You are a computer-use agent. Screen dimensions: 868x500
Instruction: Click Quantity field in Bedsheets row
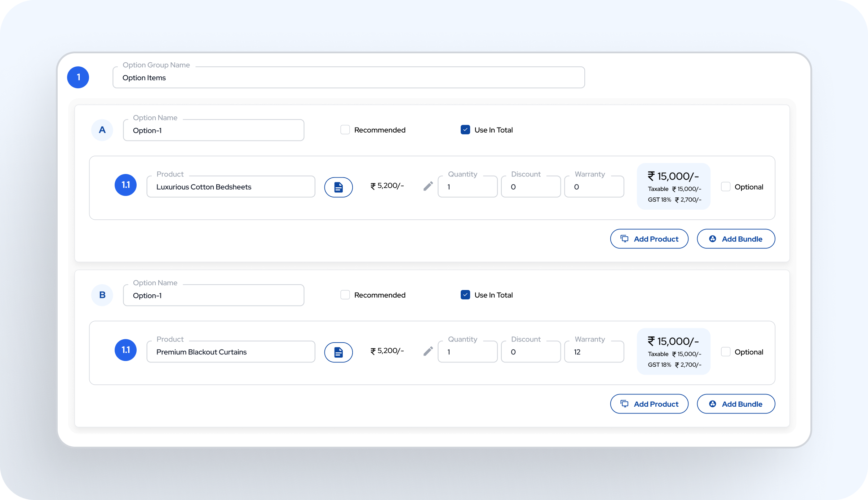467,187
